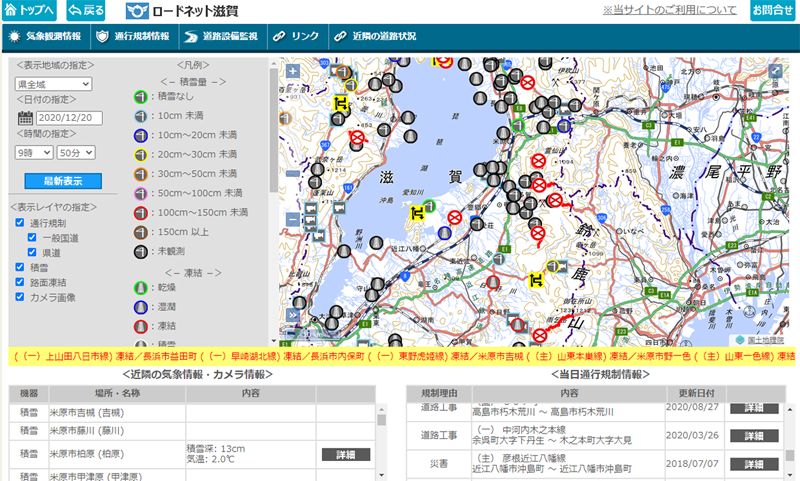
Task: Click the map zoom-out minus button
Action: pos(292,219)
